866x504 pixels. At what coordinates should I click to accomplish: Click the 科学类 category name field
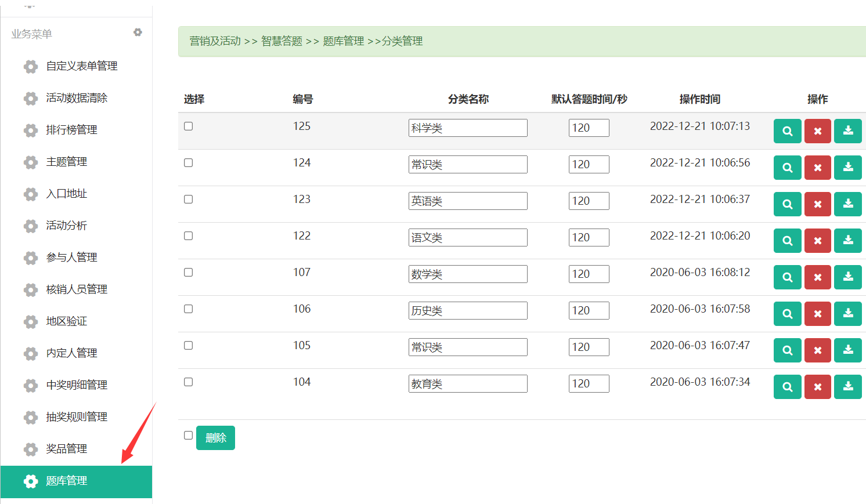[x=467, y=128]
